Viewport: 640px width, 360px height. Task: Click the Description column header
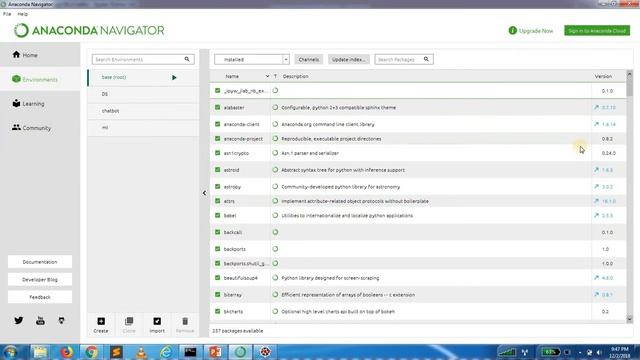click(296, 76)
